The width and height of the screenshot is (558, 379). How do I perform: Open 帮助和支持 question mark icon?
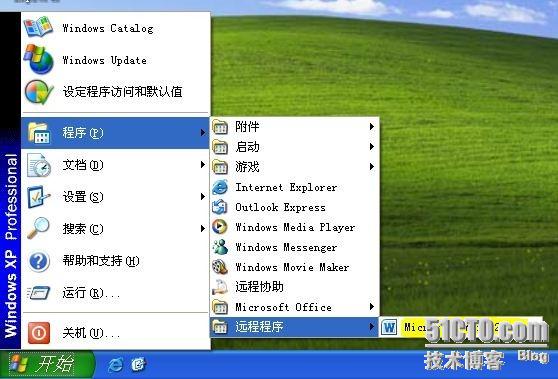(x=39, y=261)
